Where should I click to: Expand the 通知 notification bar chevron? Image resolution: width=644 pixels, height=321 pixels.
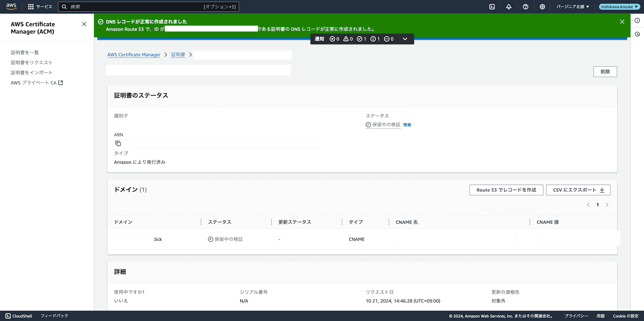405,39
